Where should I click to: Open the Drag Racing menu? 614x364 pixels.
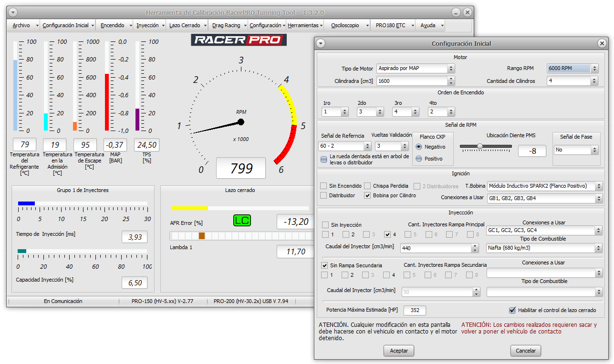(228, 25)
